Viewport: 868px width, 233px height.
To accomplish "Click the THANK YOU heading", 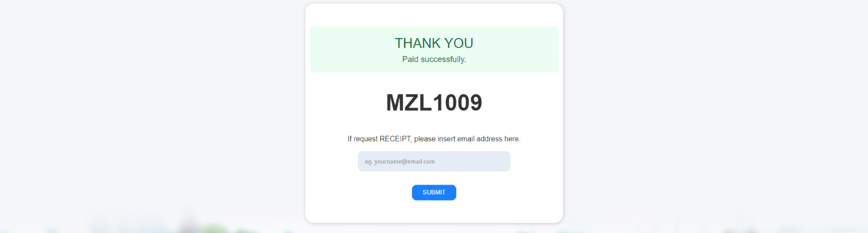I will 433,43.
